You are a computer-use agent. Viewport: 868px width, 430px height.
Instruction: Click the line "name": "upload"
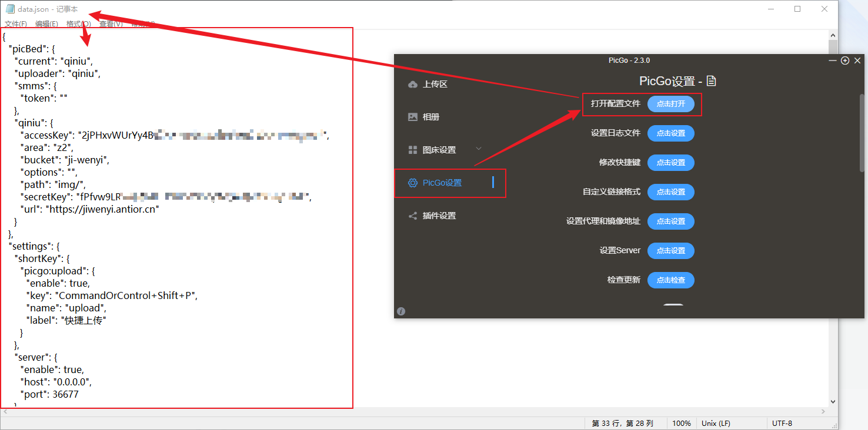click(66, 308)
